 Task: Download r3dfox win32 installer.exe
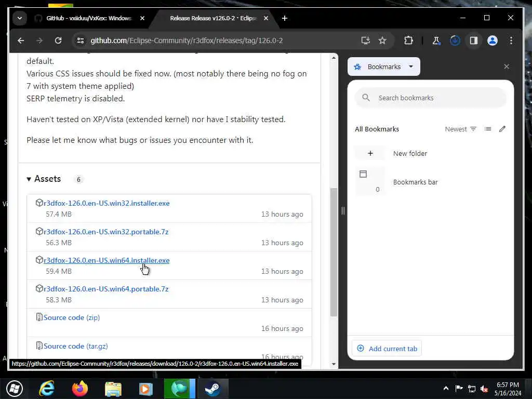click(x=107, y=203)
